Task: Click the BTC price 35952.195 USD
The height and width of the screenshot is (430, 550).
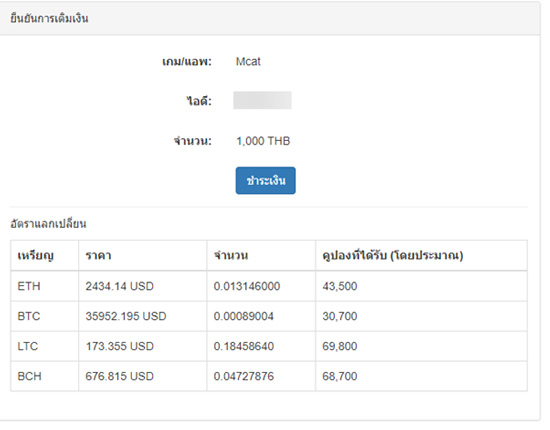Action: click(x=126, y=316)
